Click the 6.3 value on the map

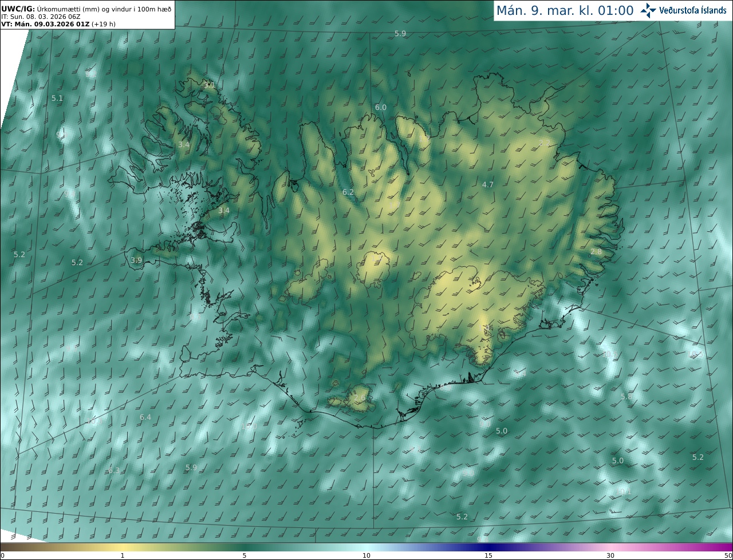(114, 470)
